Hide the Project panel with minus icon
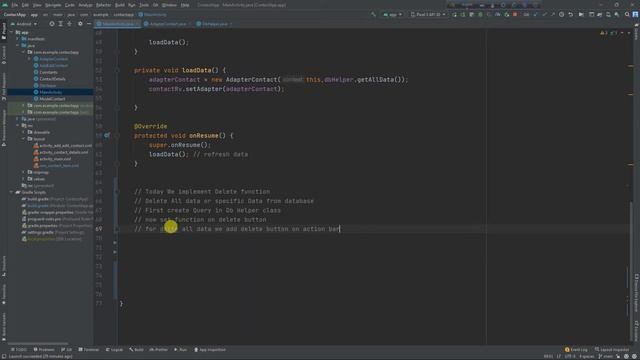 89,24
